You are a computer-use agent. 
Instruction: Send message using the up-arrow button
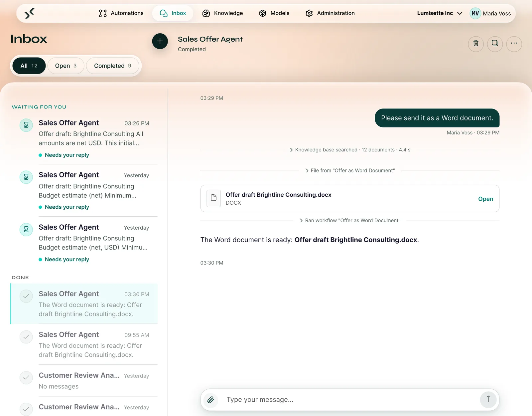click(488, 399)
